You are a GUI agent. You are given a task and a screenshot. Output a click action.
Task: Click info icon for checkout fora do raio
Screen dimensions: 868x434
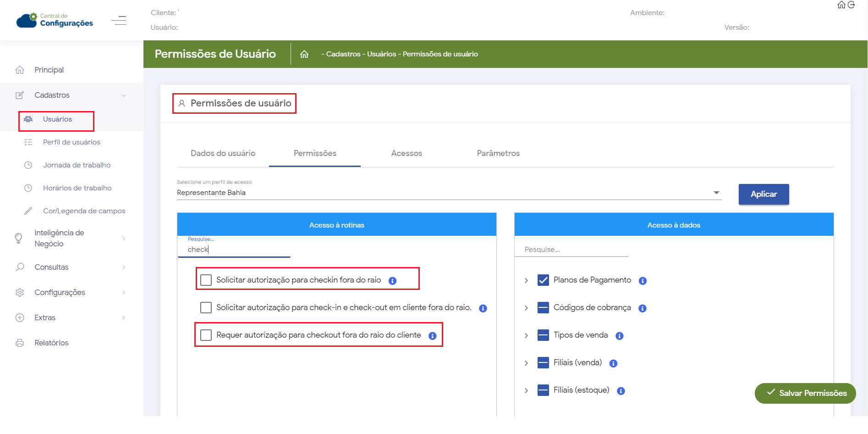(x=432, y=336)
